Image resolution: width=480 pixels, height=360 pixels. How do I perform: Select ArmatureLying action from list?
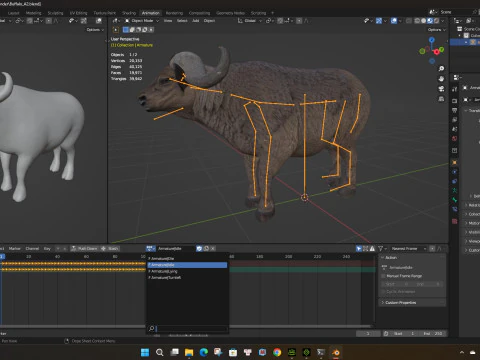click(187, 271)
